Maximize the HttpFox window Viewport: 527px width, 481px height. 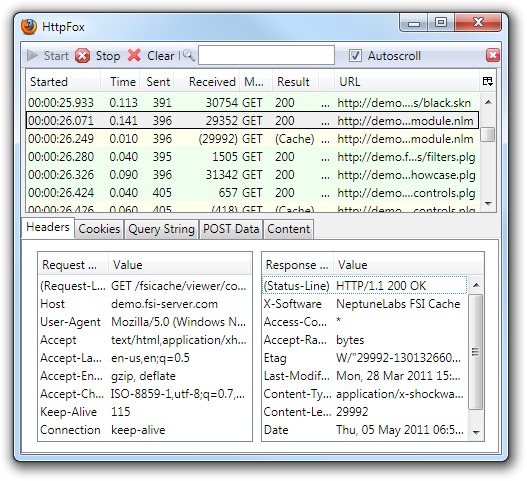click(x=441, y=23)
